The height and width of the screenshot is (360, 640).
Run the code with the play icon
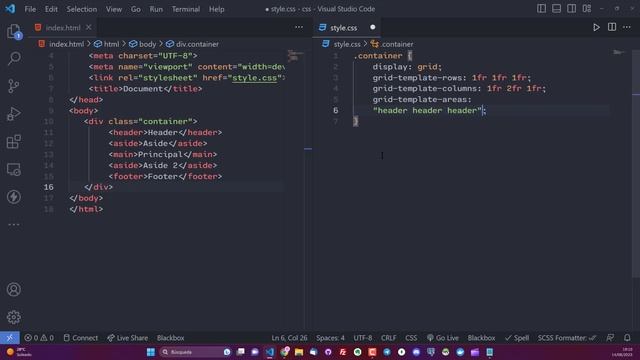click(x=596, y=27)
